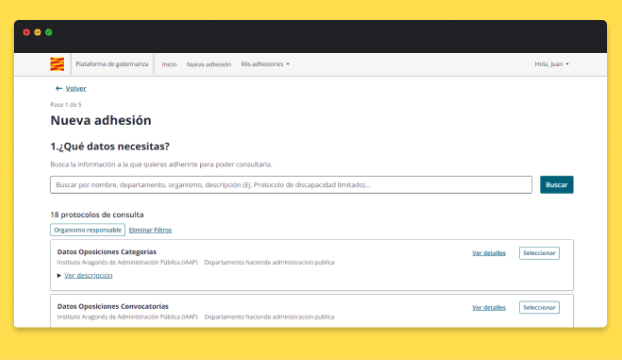View details for Datos Oposiciones Categorías
622x360 pixels.
(489, 253)
